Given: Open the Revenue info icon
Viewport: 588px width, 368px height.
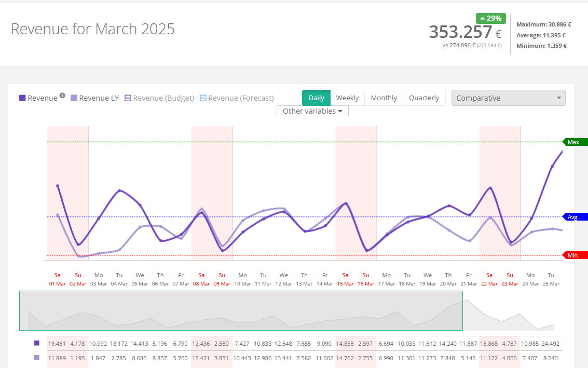Looking at the screenshot, I should coord(62,96).
